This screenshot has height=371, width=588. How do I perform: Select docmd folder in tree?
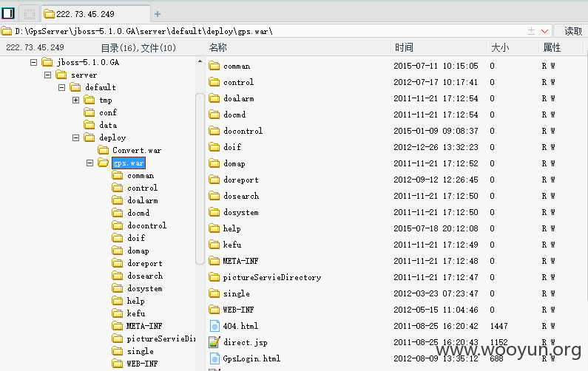click(x=138, y=213)
